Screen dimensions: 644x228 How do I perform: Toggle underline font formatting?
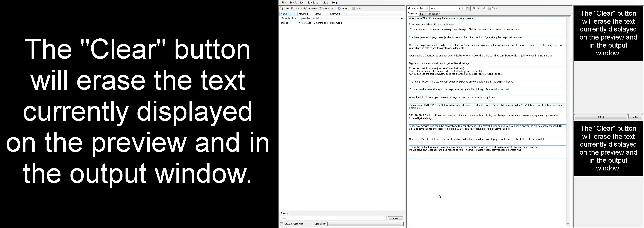coord(483,8)
